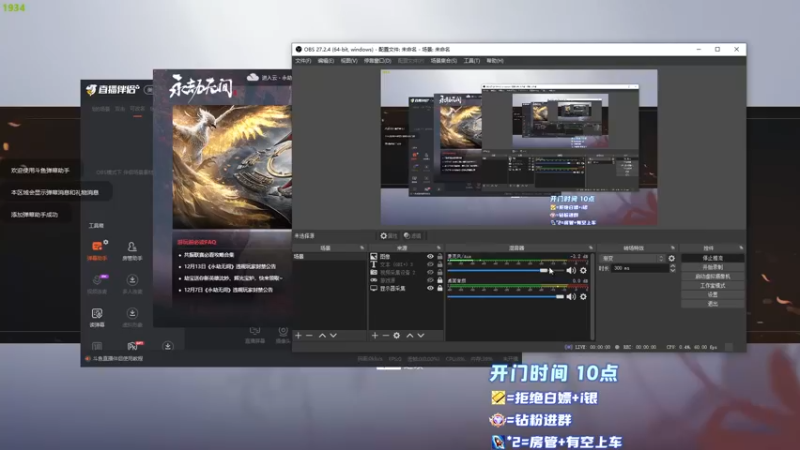This screenshot has height=450, width=800.
Task: Toggle visibility of 显示器采集 source
Action: [430, 288]
